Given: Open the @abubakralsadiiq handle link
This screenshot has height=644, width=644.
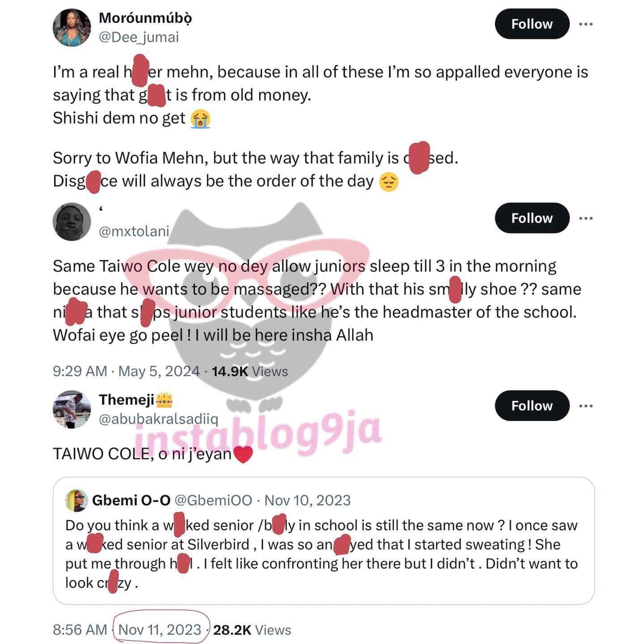Looking at the screenshot, I should click(158, 419).
